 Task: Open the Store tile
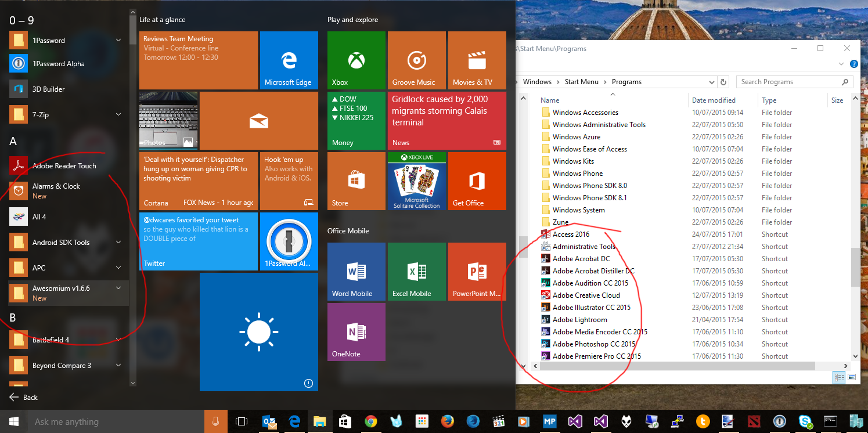[x=356, y=181]
